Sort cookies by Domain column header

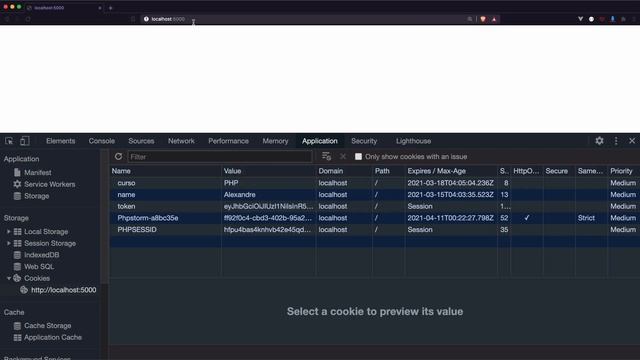[x=344, y=171]
